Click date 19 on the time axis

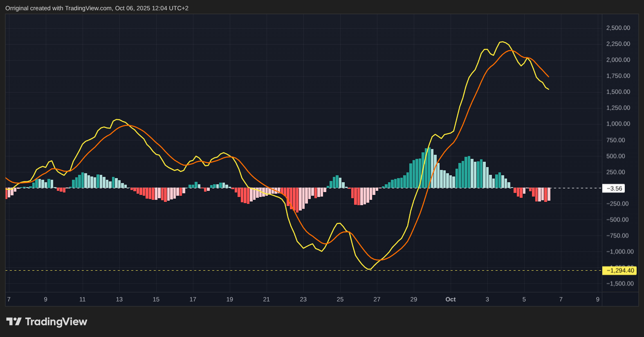(x=230, y=299)
